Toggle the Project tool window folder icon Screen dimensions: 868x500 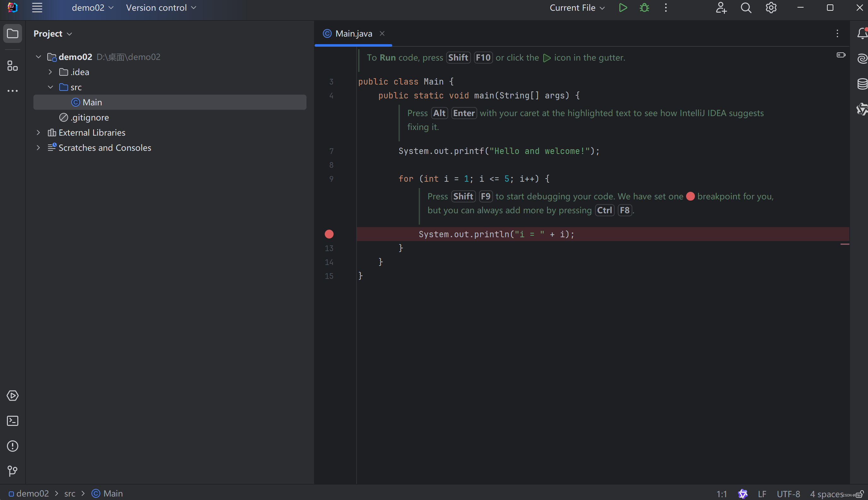[x=12, y=33]
